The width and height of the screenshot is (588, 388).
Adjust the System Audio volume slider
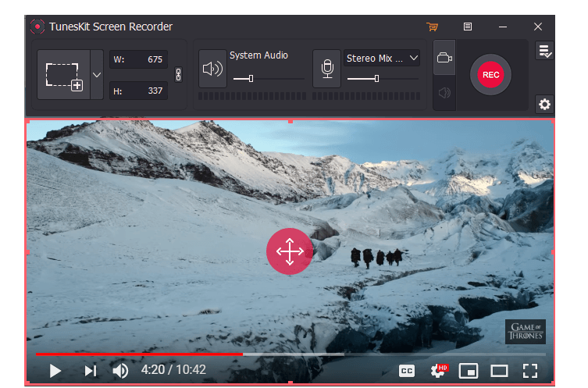click(268, 79)
